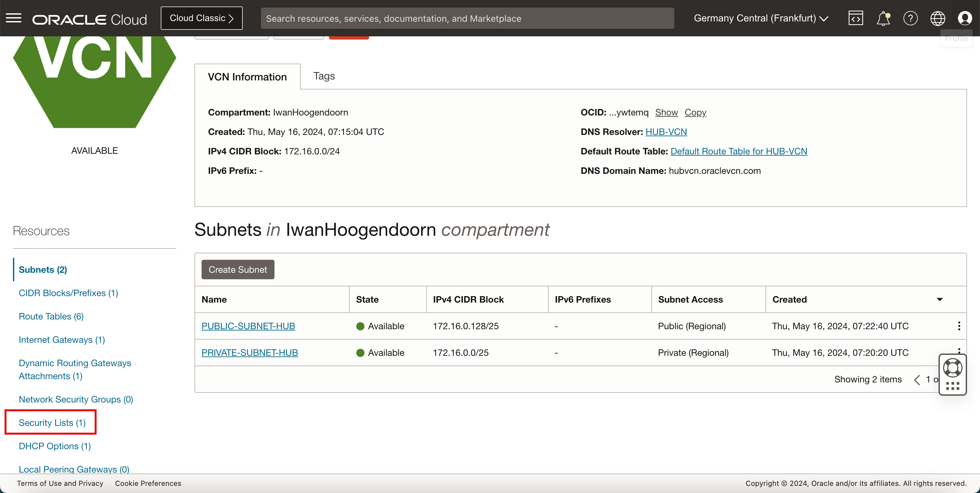980x493 pixels.
Task: Open Security Lists (1) in Resources
Action: 52,423
